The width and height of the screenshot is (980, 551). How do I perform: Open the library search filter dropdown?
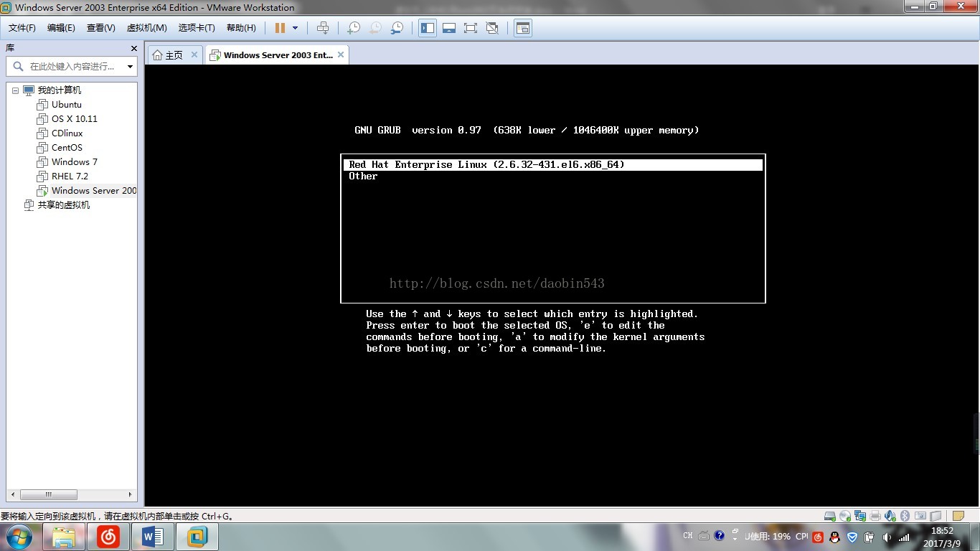pyautogui.click(x=130, y=66)
